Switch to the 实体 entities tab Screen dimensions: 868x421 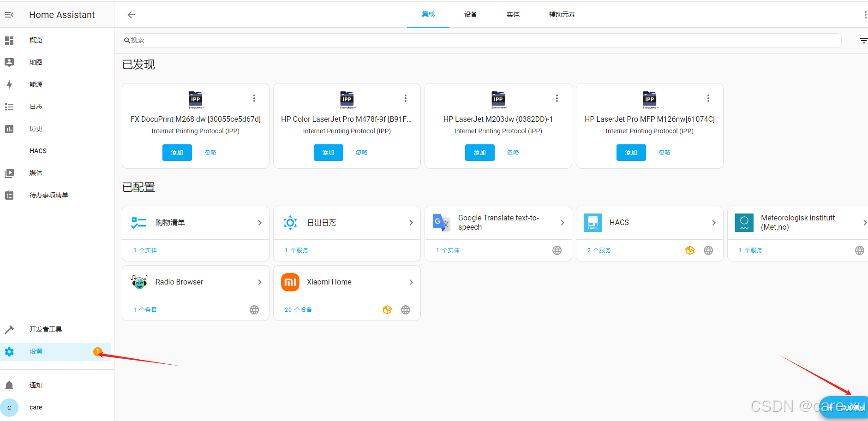pos(513,14)
